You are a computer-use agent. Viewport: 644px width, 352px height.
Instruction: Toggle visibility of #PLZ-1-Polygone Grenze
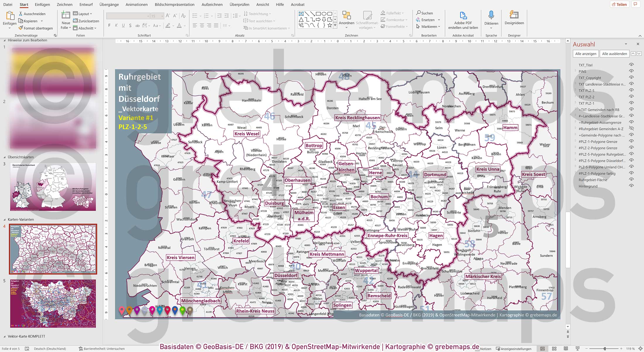pyautogui.click(x=631, y=141)
